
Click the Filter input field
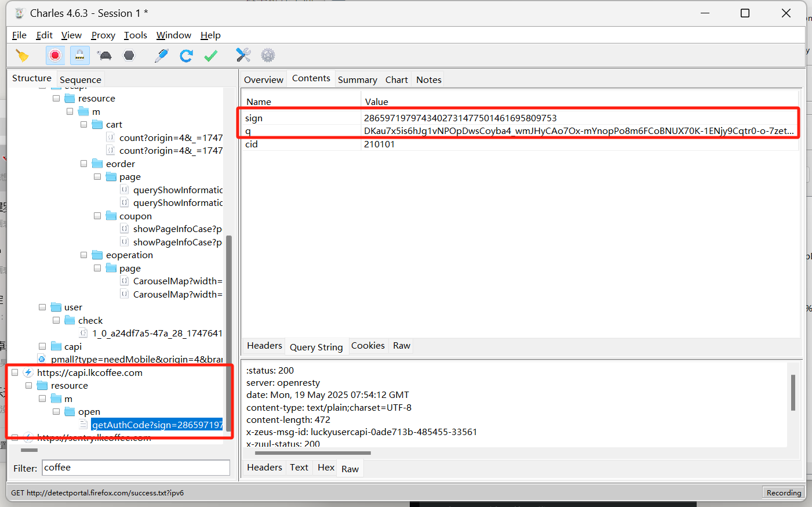click(136, 468)
